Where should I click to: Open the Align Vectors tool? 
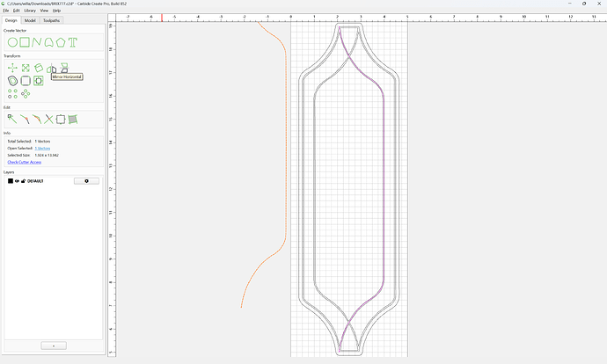click(x=39, y=81)
